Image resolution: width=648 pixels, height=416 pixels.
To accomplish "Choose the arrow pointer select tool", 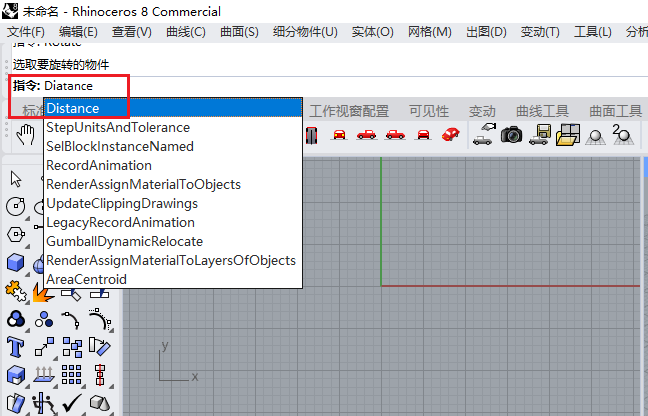I will point(16,179).
